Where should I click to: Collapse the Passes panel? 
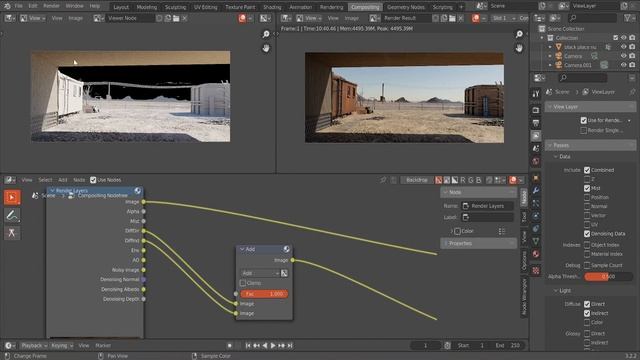pos(590,145)
